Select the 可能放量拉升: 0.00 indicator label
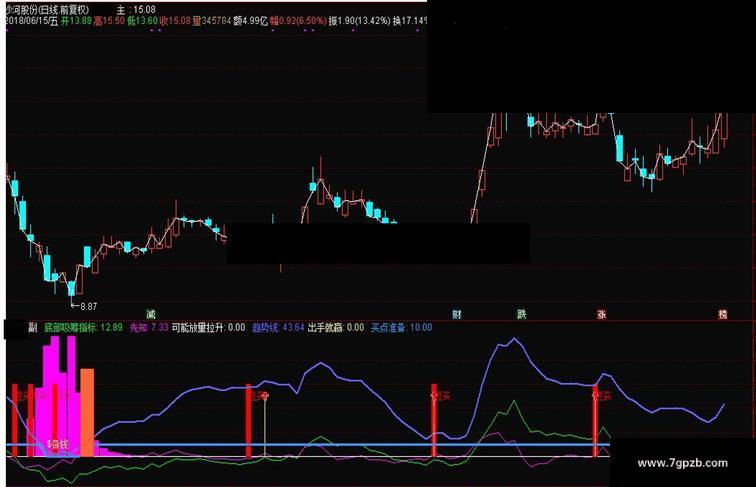Viewport: 756px width, 487px height. point(209,328)
